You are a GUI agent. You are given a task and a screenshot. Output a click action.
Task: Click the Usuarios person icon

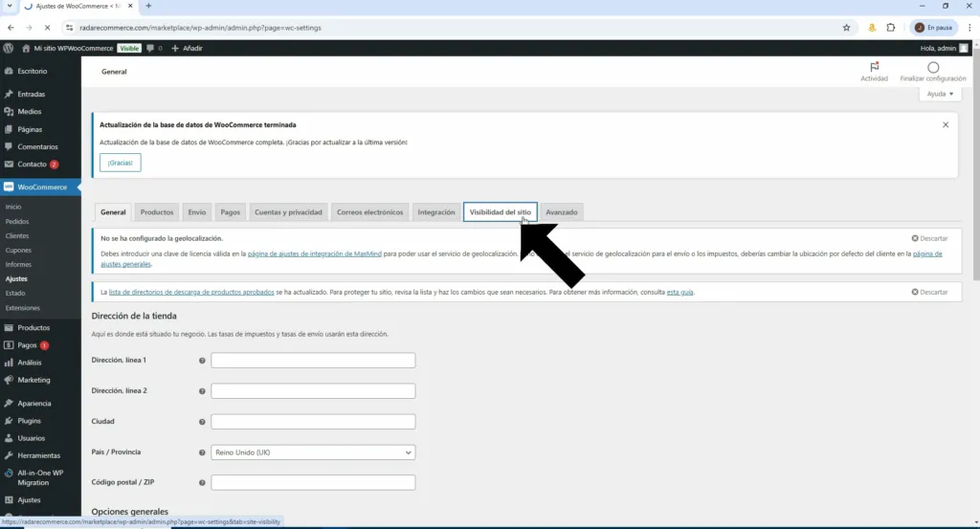point(9,438)
